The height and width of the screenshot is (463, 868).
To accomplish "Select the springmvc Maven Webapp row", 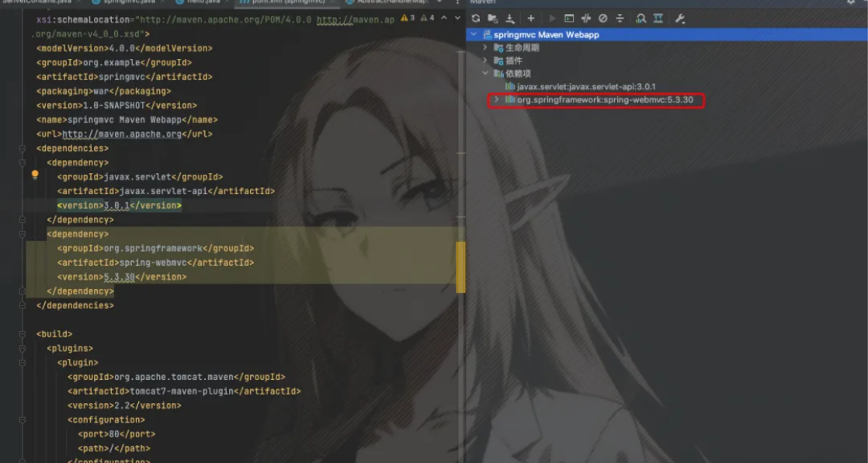I will [x=667, y=34].
